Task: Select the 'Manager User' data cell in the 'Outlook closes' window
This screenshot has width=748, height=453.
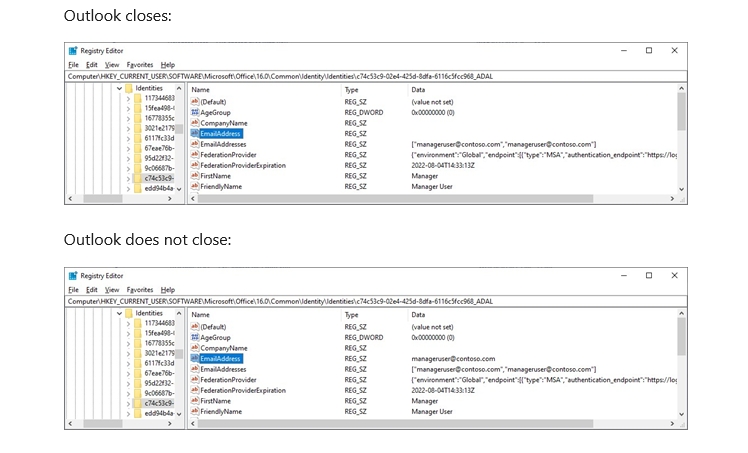Action: click(432, 186)
